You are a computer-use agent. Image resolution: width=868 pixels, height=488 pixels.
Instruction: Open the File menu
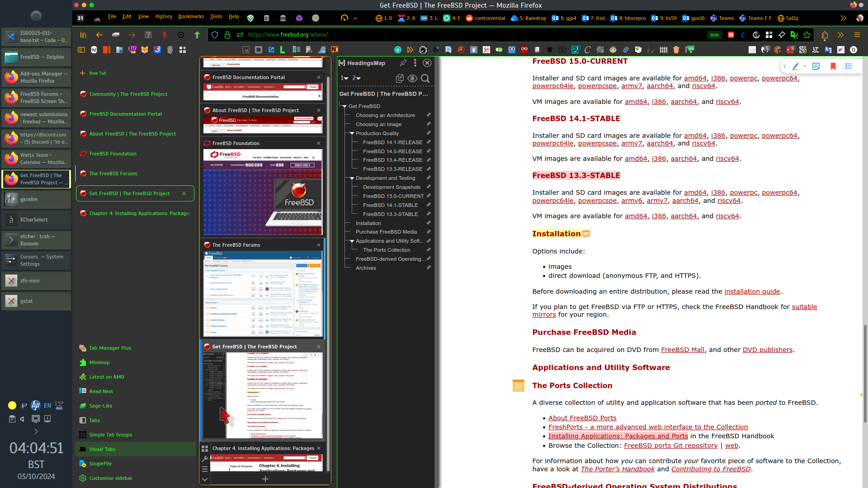[x=112, y=17]
